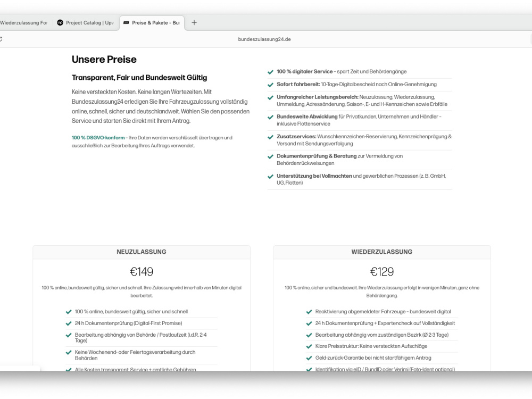The image size is (532, 399).
Task: Click the Sofort fahrbereit feature text
Action: pyautogui.click(x=356, y=85)
